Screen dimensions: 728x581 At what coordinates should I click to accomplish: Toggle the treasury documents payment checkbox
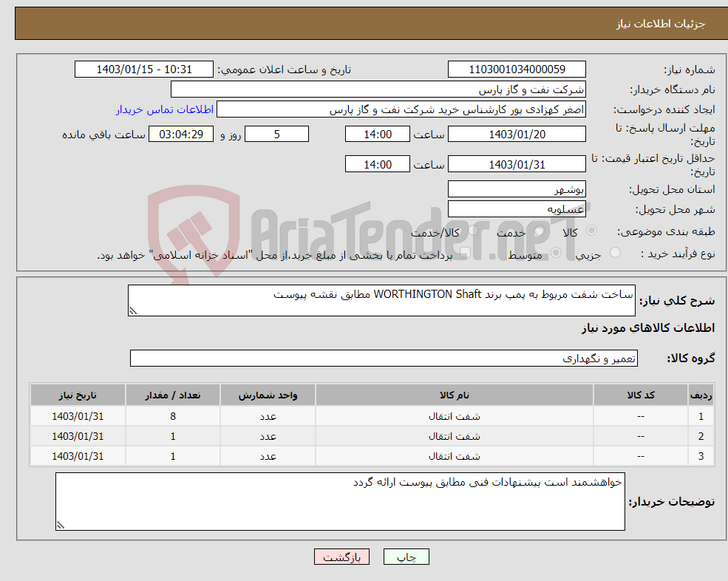(464, 253)
